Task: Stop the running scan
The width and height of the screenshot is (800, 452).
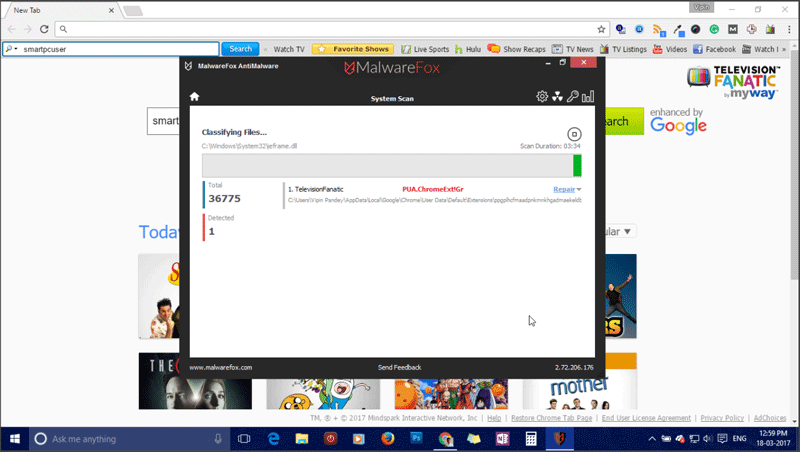Action: 574,134
